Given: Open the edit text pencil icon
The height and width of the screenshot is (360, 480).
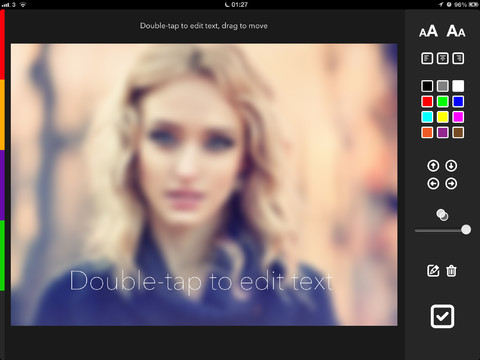Looking at the screenshot, I should coord(433,271).
